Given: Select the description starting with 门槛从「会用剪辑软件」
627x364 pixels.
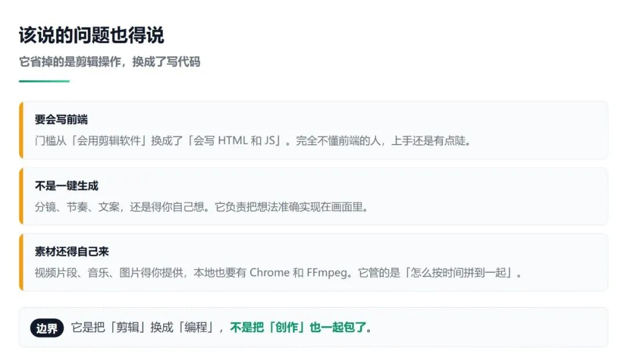Looking at the screenshot, I should (x=254, y=141).
